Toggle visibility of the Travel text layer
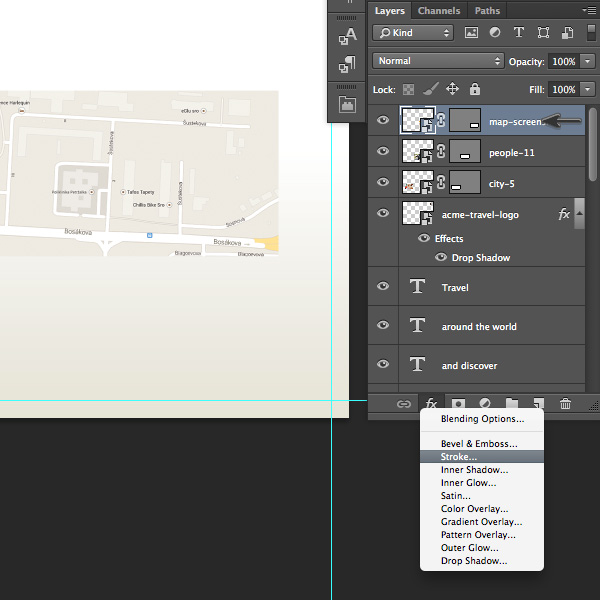This screenshot has width=600, height=600. click(383, 286)
